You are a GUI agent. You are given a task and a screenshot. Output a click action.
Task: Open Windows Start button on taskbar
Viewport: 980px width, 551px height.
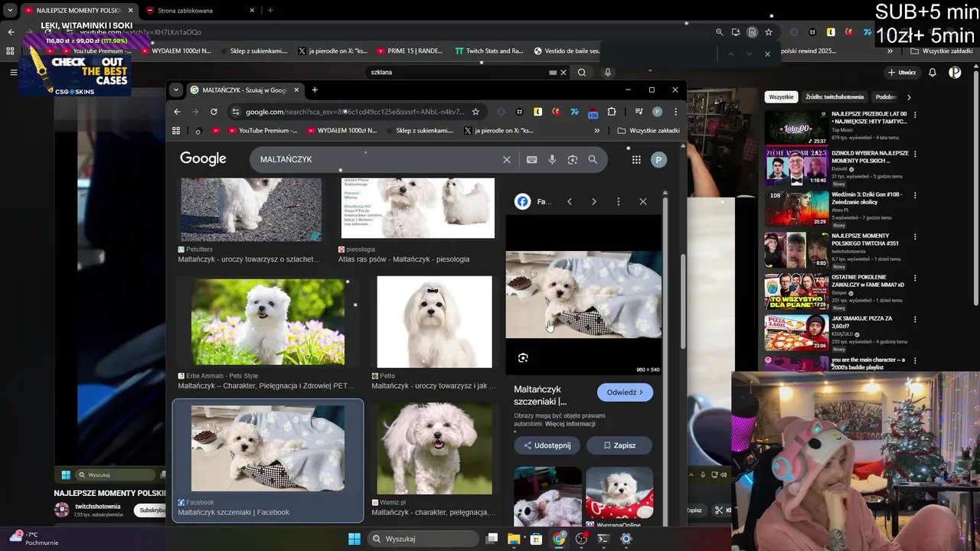[354, 539]
